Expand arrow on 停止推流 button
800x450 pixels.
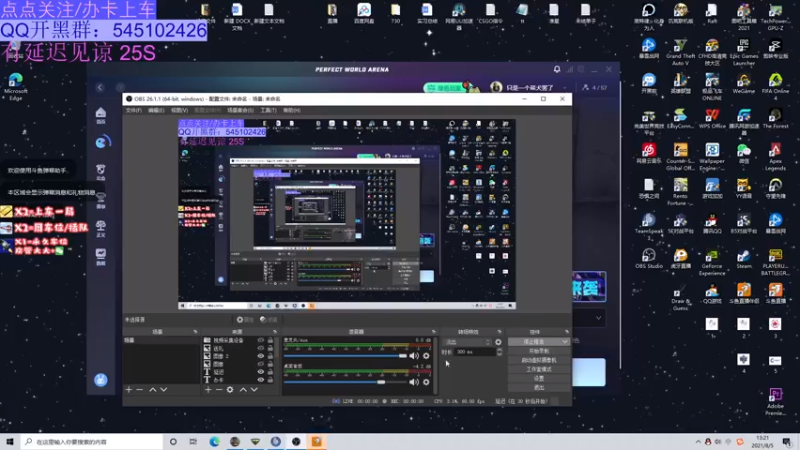(565, 342)
